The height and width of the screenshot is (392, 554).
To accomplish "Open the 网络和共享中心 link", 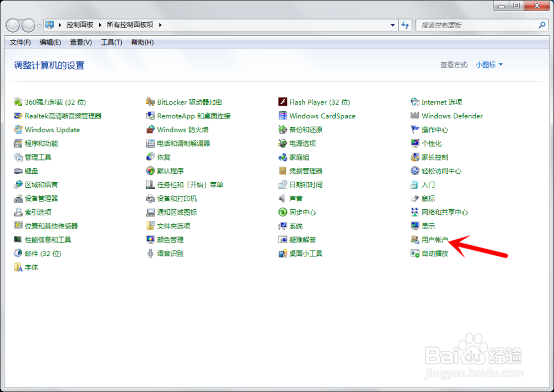I will (445, 212).
